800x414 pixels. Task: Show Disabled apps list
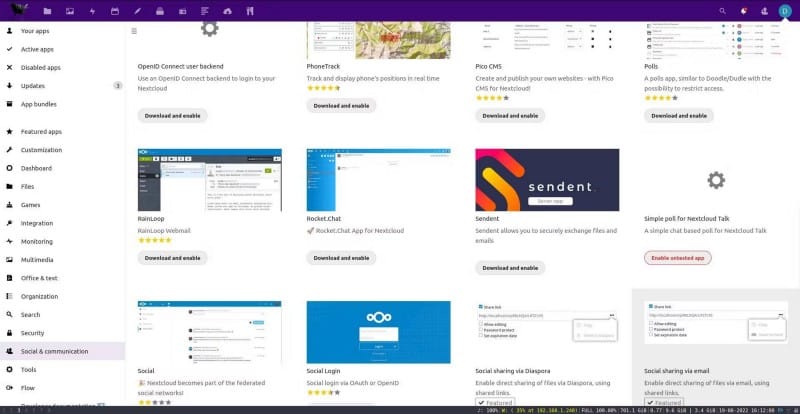coord(41,67)
